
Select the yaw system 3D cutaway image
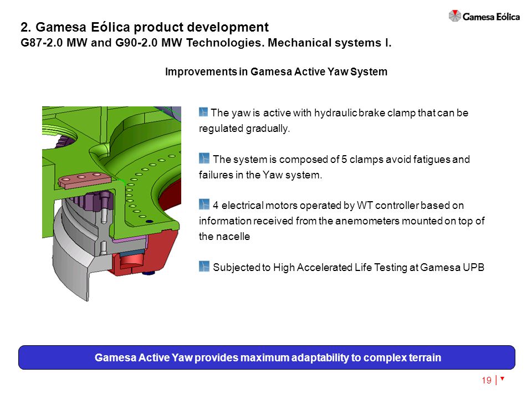(111, 203)
